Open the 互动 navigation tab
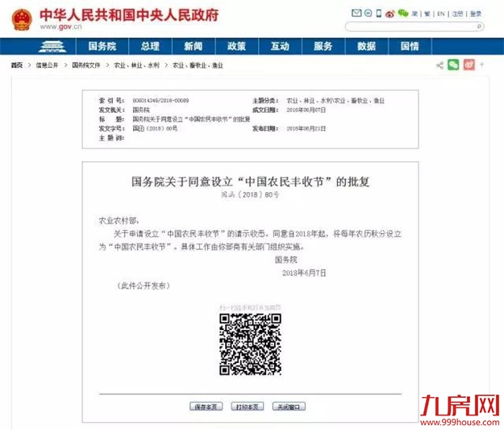This screenshot has height=430, width=504. click(x=280, y=46)
